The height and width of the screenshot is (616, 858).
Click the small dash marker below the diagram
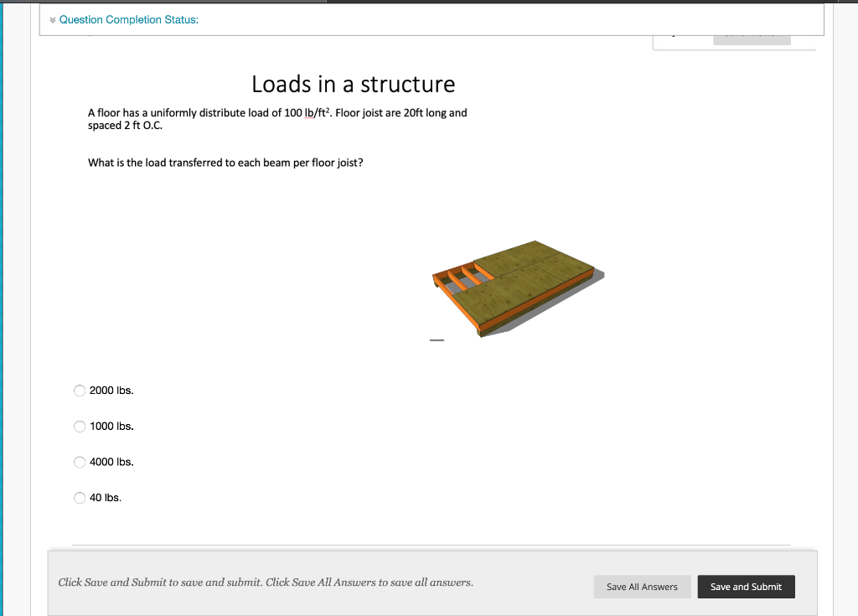tap(437, 339)
